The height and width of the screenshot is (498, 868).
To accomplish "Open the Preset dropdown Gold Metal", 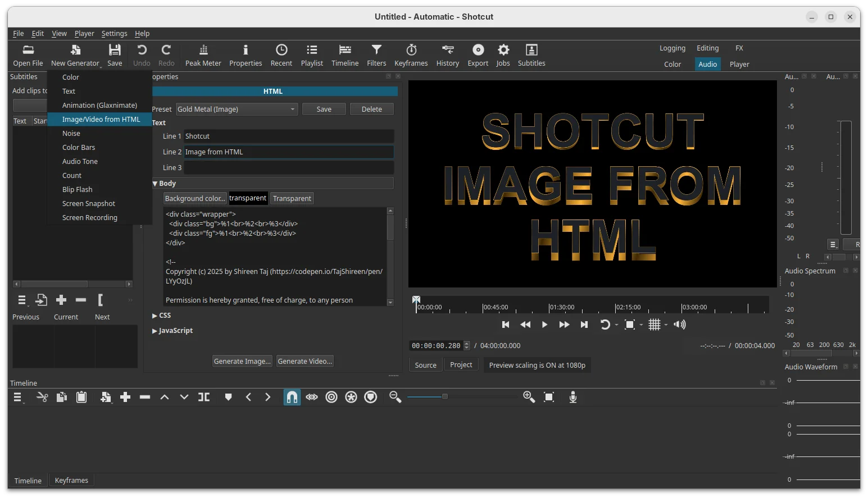I will [x=237, y=109].
